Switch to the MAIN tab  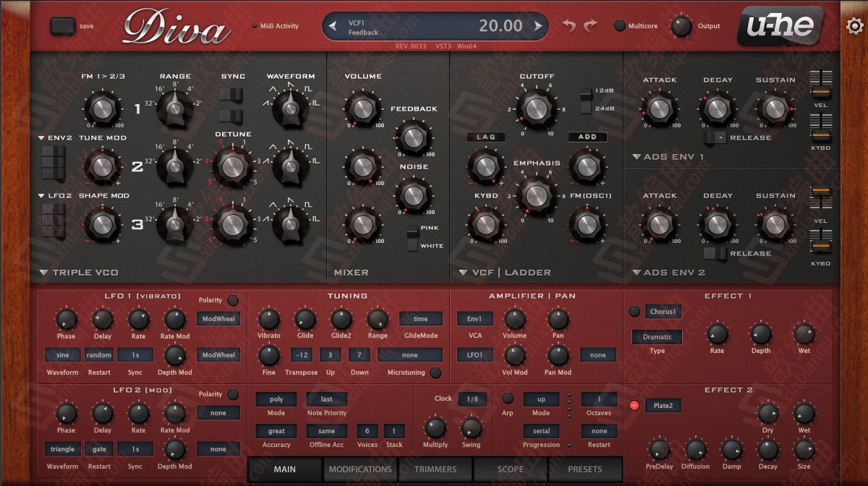tap(285, 469)
